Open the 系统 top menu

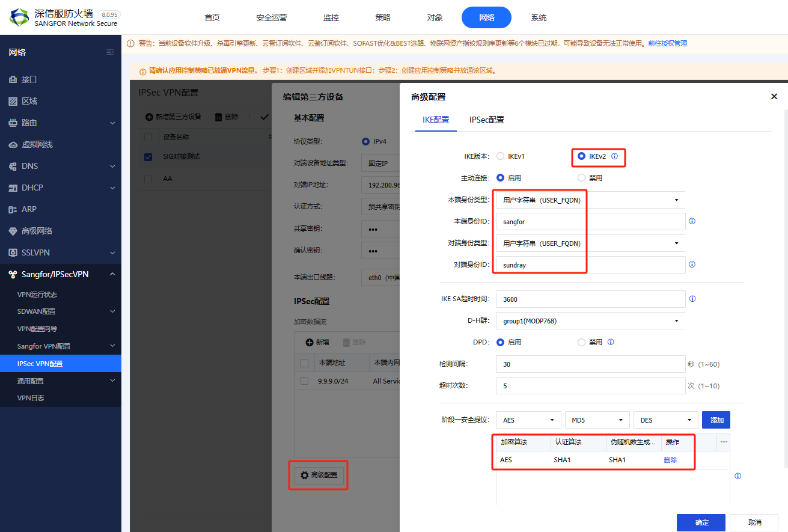(539, 17)
